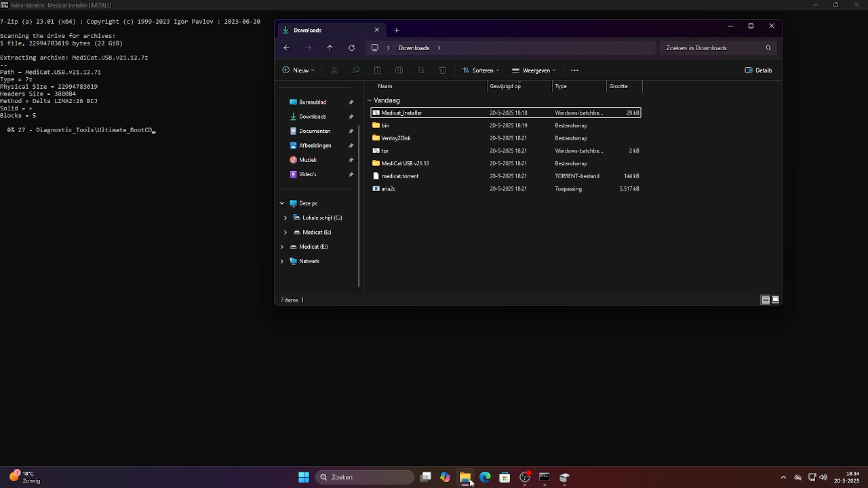Click the Delete trash icon in toolbar
Viewport: 868px width, 488px height.
point(442,70)
